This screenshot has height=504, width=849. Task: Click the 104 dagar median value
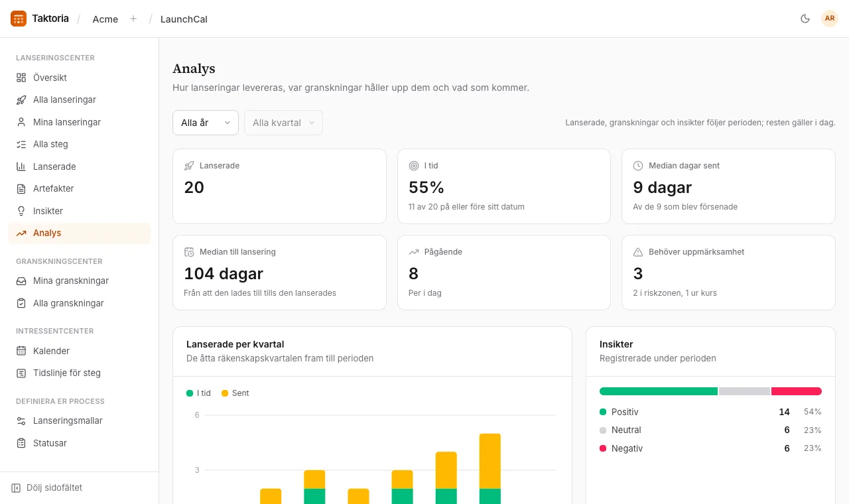coord(224,273)
